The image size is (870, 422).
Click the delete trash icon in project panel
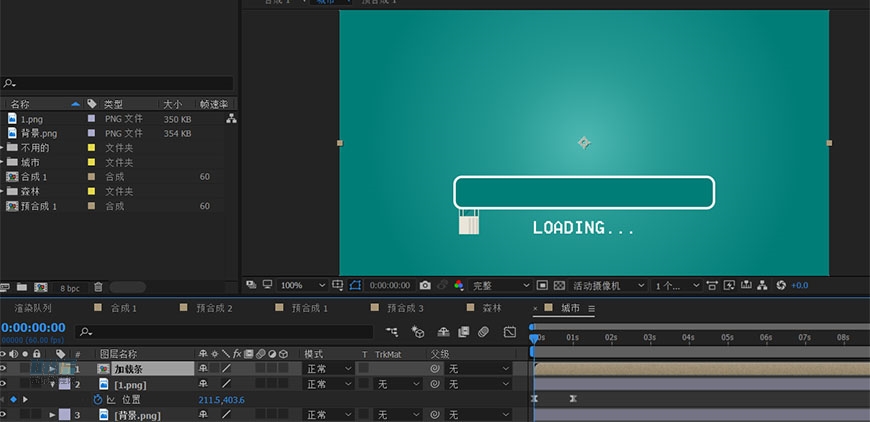coord(98,287)
